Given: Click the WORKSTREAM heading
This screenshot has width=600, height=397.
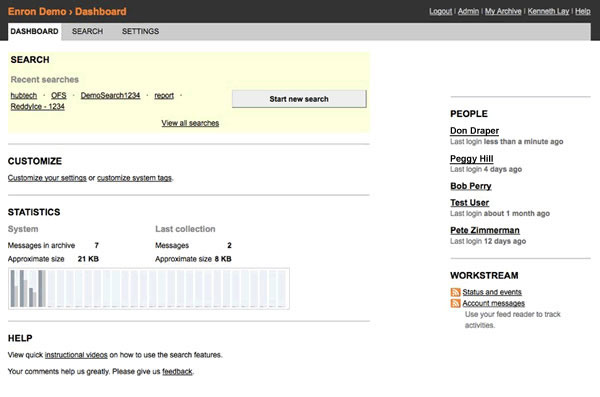Looking at the screenshot, I should 484,275.
